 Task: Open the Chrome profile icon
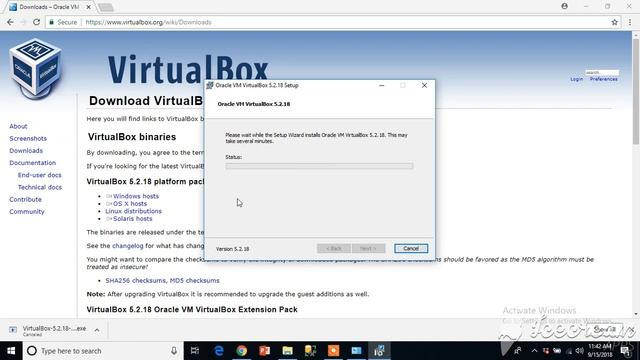click(564, 6)
